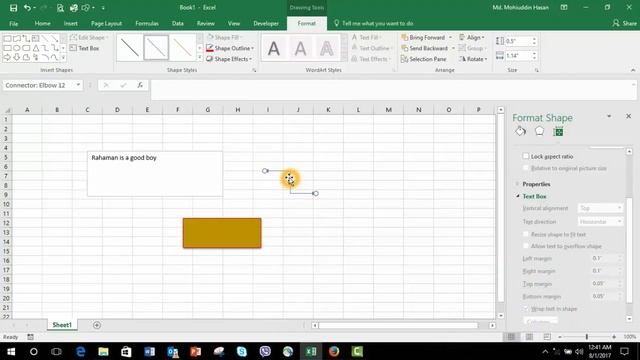Click the Share button
This screenshot has width=640, height=360.
[624, 23]
